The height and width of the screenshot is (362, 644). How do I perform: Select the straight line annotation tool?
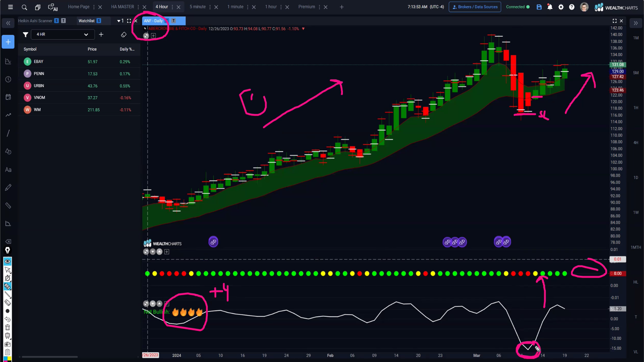pyautogui.click(x=7, y=295)
